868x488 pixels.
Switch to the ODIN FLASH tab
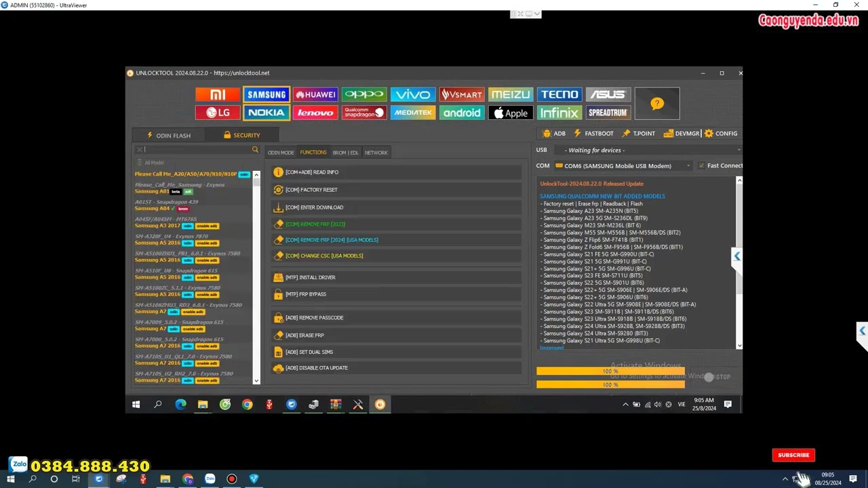tap(169, 136)
